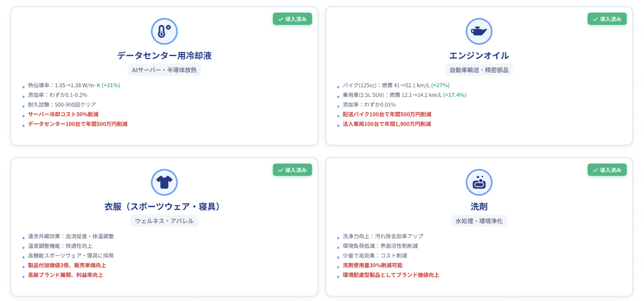Click red text 法人車両100台で年間1,900万円削減

[387, 124]
